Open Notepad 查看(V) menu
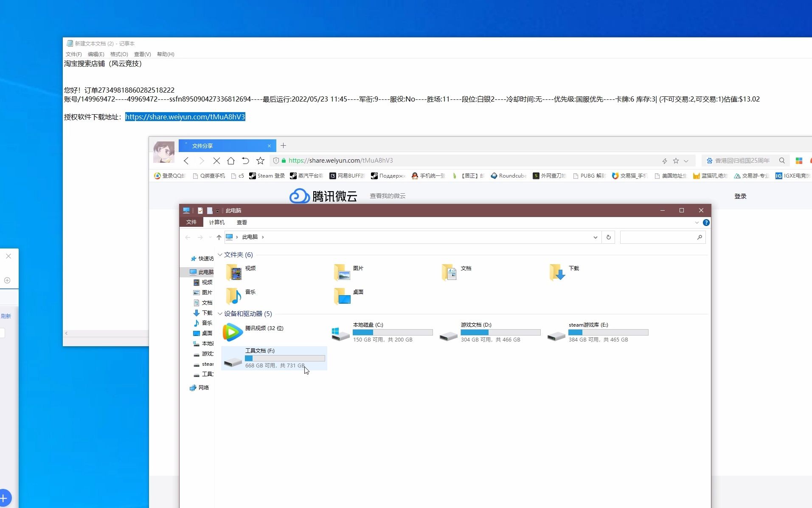Screen dimensions: 812x508 (x=142, y=54)
